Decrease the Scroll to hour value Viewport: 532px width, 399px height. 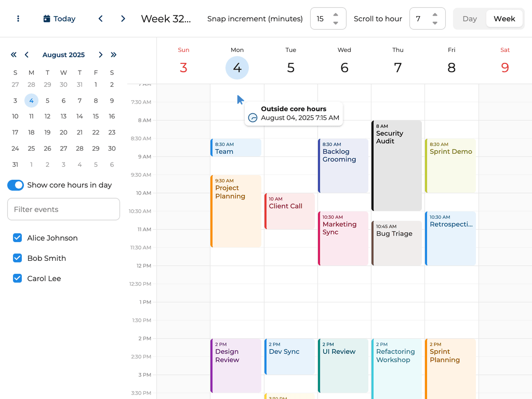tap(435, 23)
